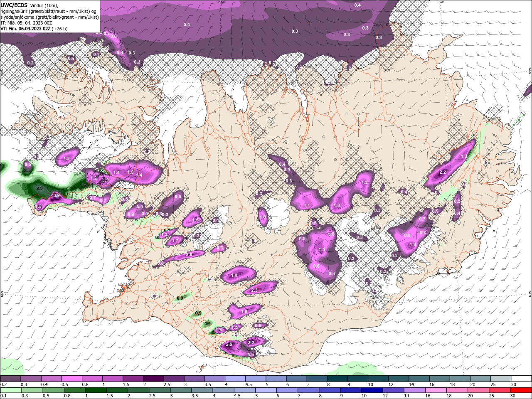Click the '0.1' label in the lower legend row
The width and height of the screenshot is (532, 399).
pyautogui.click(x=3, y=396)
